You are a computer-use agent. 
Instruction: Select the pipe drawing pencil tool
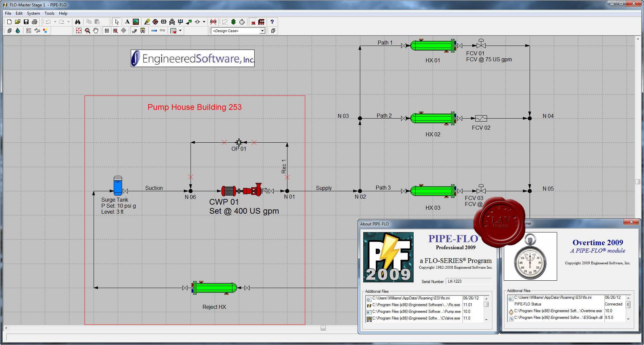pos(147,22)
